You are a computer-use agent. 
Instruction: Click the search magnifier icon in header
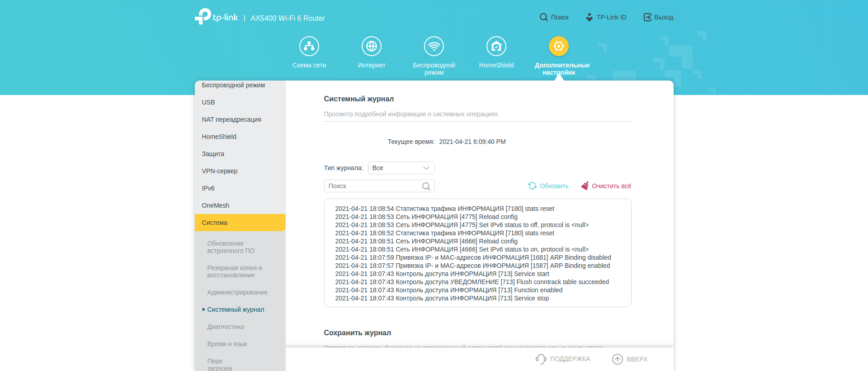(543, 17)
